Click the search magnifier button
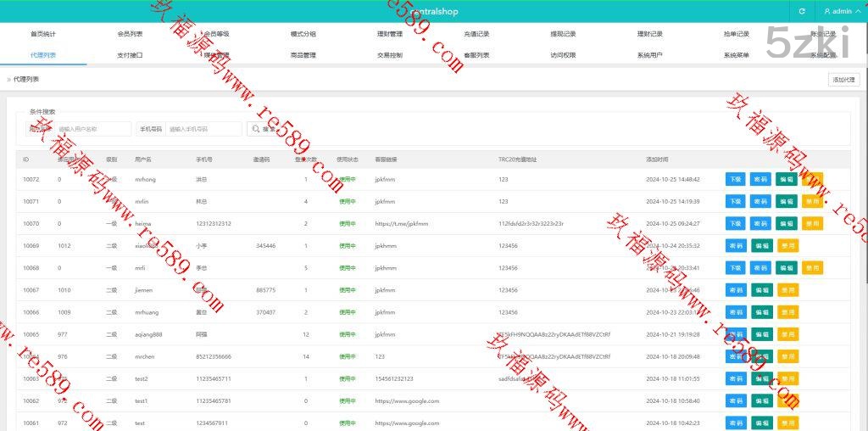The width and height of the screenshot is (868, 431). coord(262,129)
